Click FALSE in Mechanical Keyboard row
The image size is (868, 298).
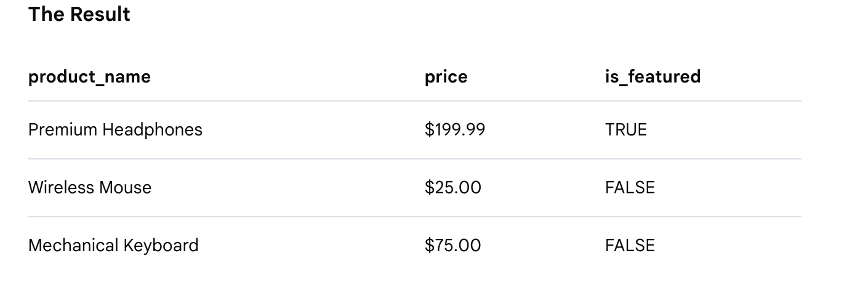[x=630, y=246]
